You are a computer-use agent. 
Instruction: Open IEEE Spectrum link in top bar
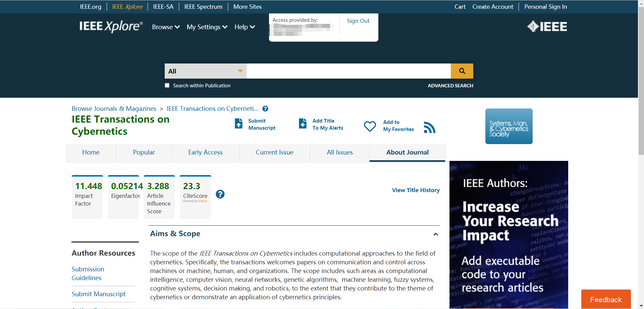[203, 7]
